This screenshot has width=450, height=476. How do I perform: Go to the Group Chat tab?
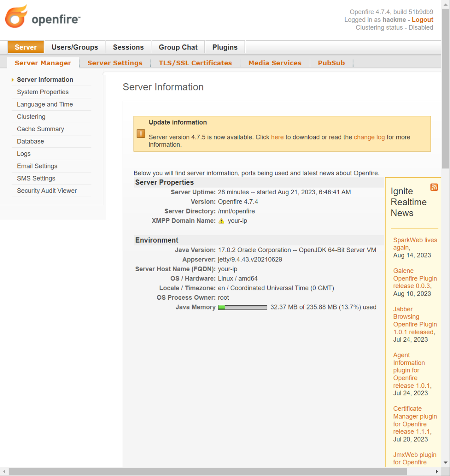pyautogui.click(x=178, y=47)
